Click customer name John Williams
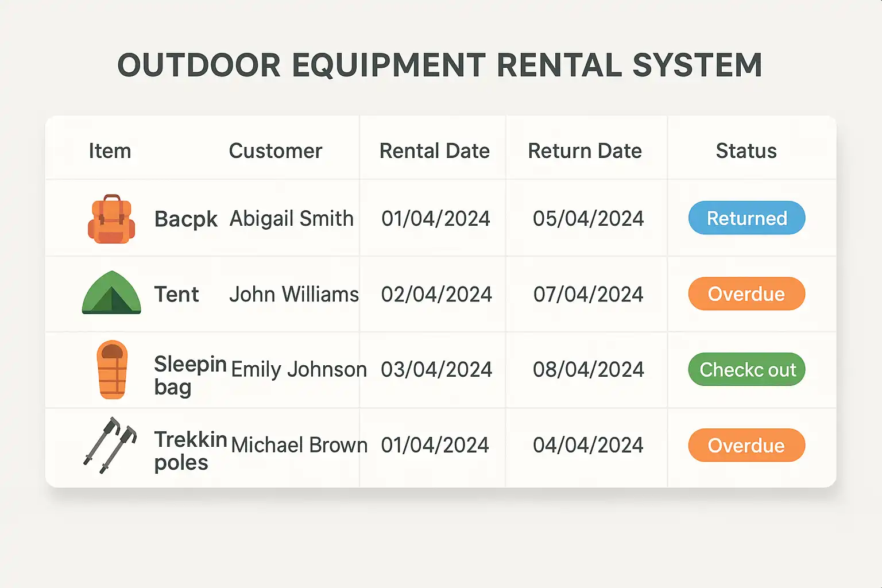Viewport: 882px width, 588px height. click(294, 295)
